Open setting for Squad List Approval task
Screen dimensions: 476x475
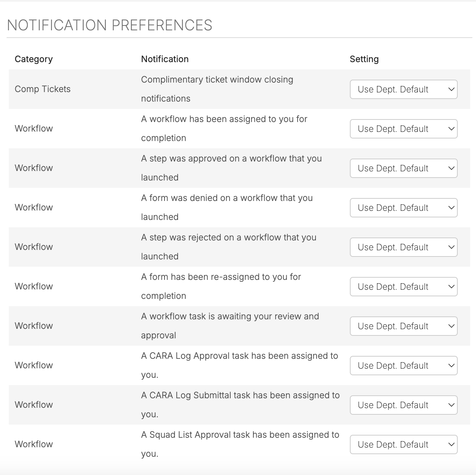point(404,444)
